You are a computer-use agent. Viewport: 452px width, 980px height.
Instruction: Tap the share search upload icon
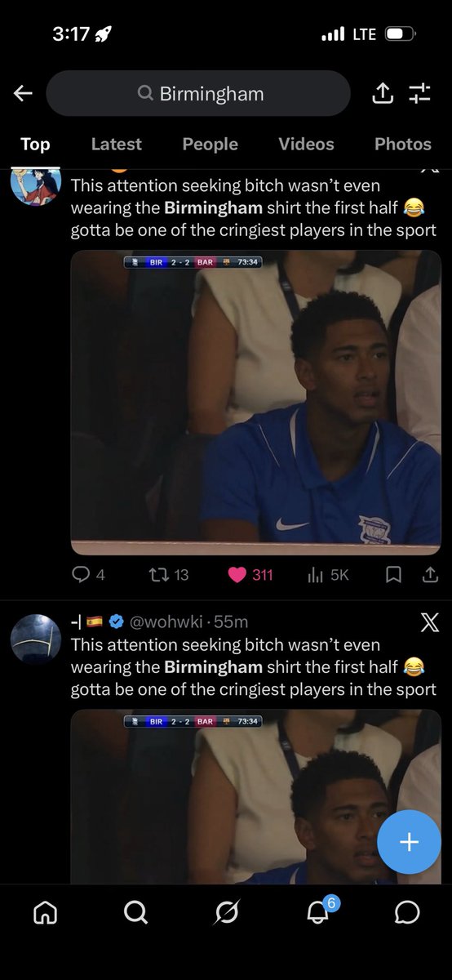coord(383,93)
